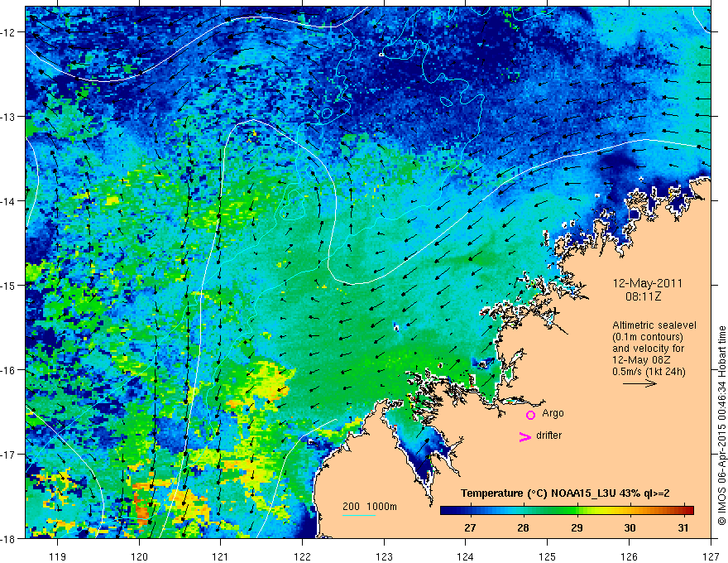Click the 'and velocity for' text
The width and height of the screenshot is (728, 563).
(648, 349)
